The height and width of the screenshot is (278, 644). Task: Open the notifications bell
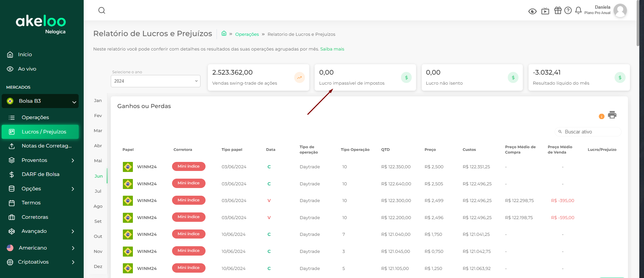click(x=578, y=10)
